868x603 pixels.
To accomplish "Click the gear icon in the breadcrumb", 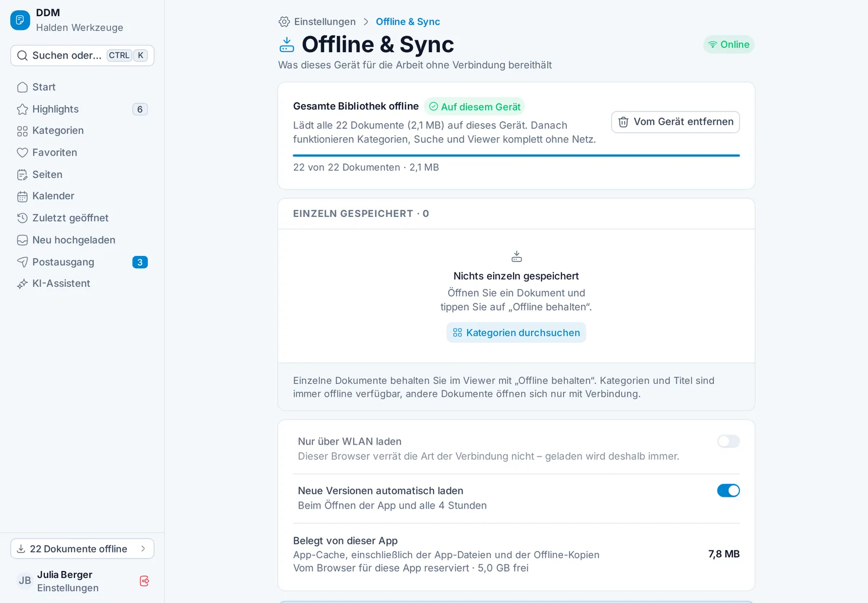I will (284, 22).
